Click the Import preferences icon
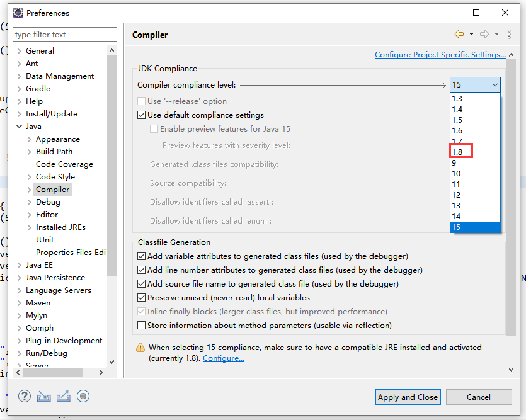This screenshot has height=420, width=526. [x=44, y=396]
